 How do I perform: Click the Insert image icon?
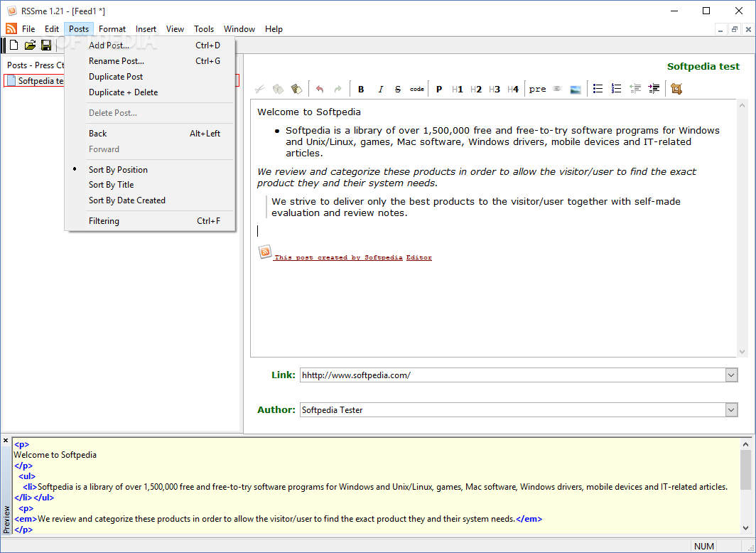[x=576, y=89]
